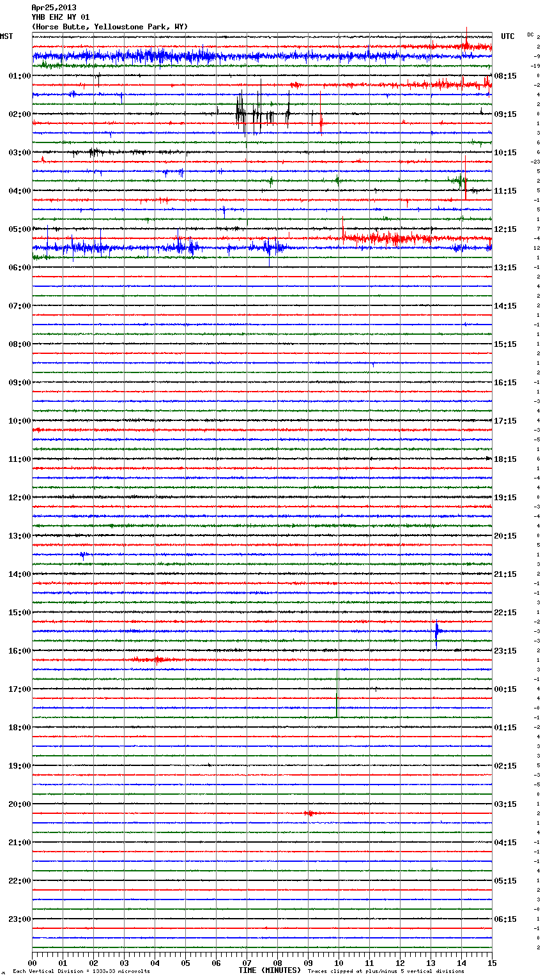Click the TIME (MINUTES) axis title
The image size is (543, 980).
click(x=270, y=970)
